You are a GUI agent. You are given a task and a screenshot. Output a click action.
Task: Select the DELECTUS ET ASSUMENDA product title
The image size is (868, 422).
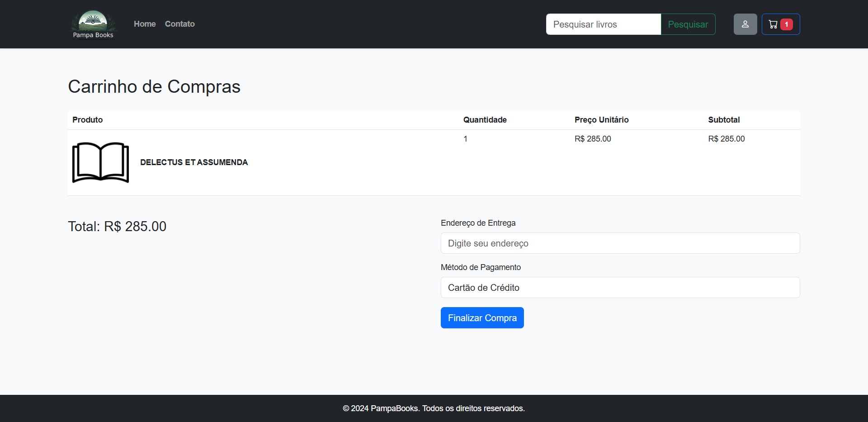(193, 162)
